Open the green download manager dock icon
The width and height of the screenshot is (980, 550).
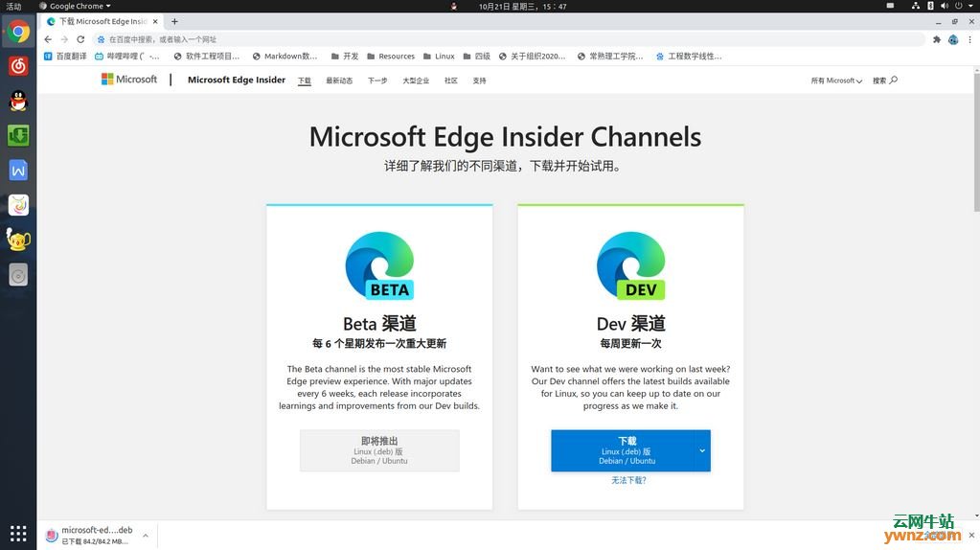(18, 135)
